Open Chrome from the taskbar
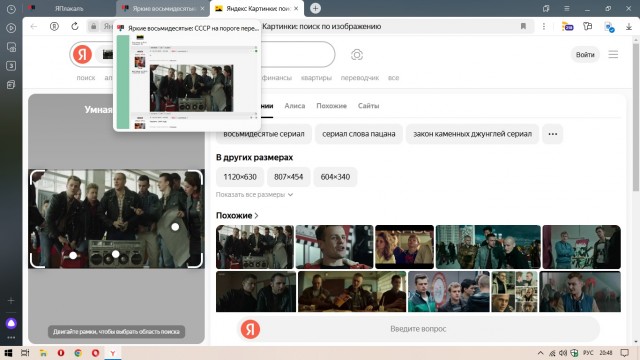640x360 pixels. point(78,353)
